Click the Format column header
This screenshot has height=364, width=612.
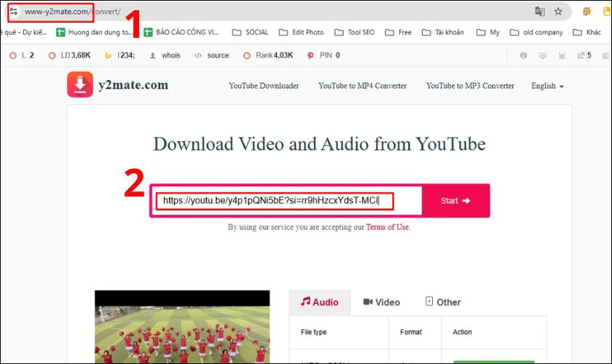[x=411, y=332]
